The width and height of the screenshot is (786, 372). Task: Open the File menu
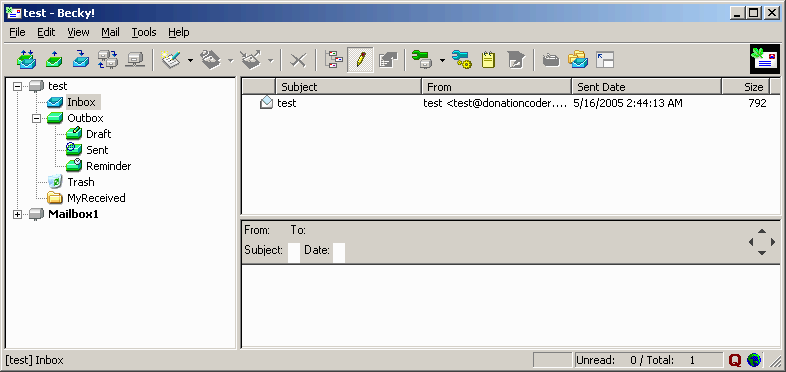pos(17,32)
